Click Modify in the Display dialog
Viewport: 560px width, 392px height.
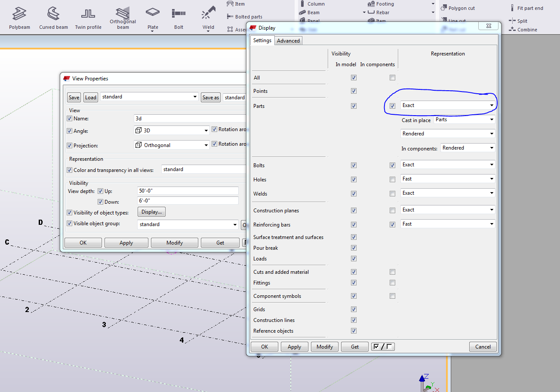point(325,347)
